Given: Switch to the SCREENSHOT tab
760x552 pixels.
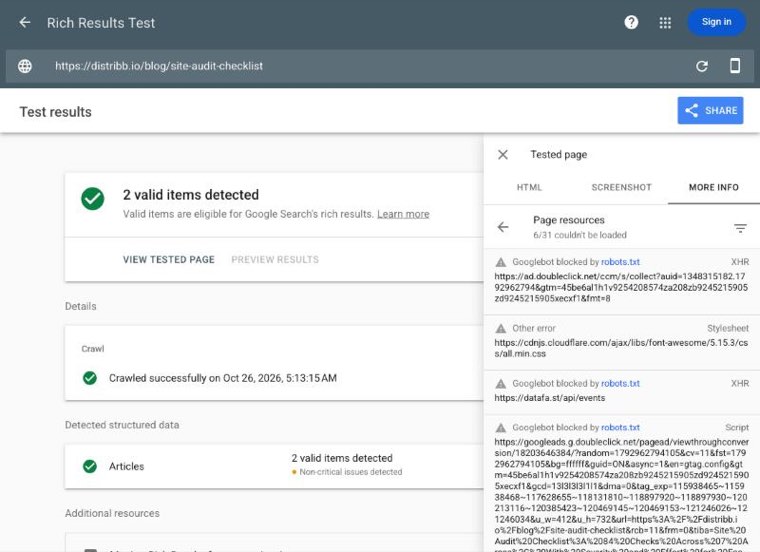Looking at the screenshot, I should pos(621,188).
